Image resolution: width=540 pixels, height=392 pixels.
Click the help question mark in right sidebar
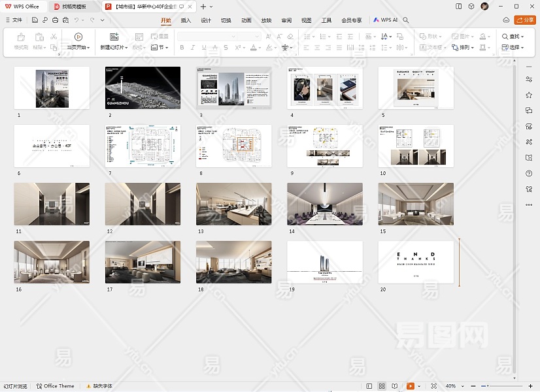point(529,173)
